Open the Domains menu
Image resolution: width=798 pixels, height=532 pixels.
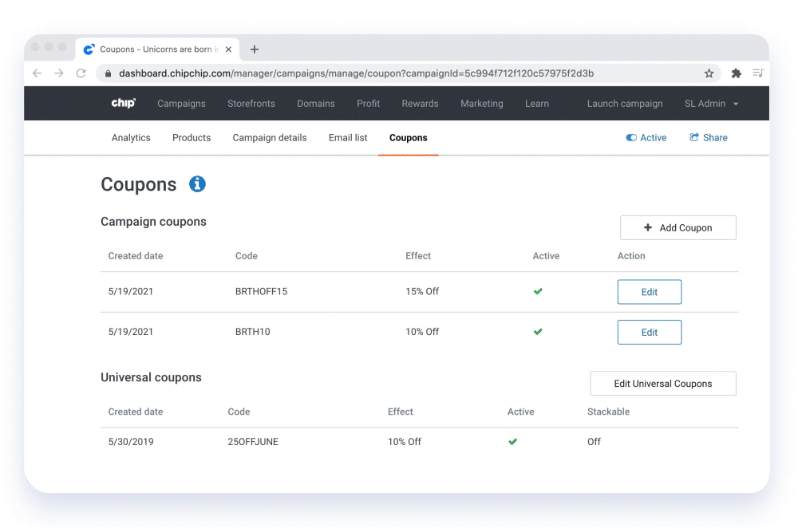(315, 103)
